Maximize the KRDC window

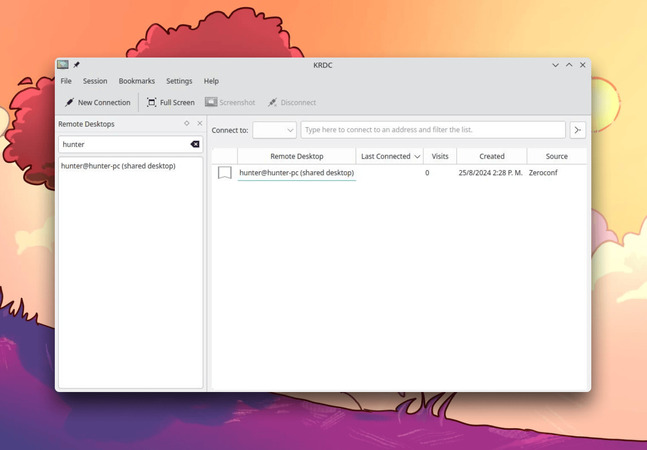click(569, 65)
